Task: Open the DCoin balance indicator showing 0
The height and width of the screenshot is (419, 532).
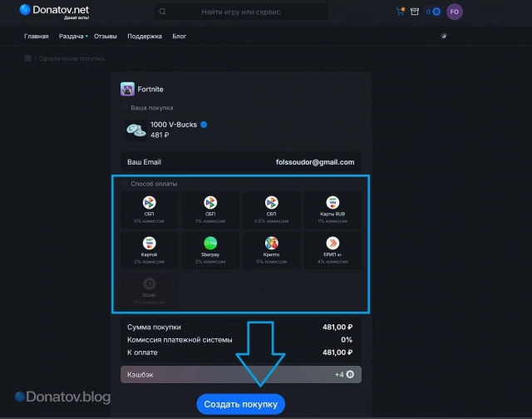Action: (x=433, y=12)
